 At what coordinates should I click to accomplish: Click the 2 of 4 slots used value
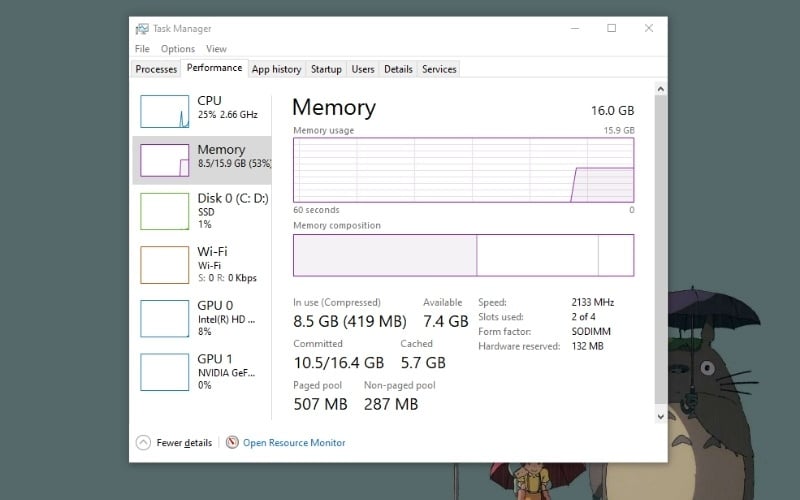coord(583,317)
